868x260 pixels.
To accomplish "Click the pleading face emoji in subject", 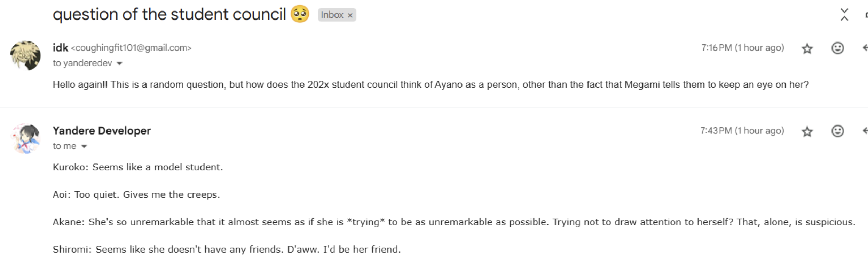I will [x=300, y=14].
